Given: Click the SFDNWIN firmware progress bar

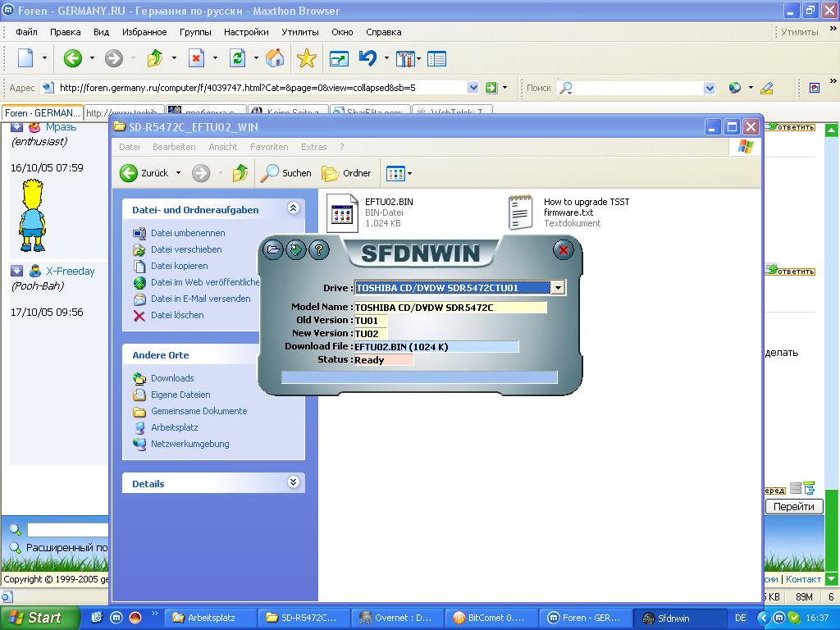Looking at the screenshot, I should point(419,377).
